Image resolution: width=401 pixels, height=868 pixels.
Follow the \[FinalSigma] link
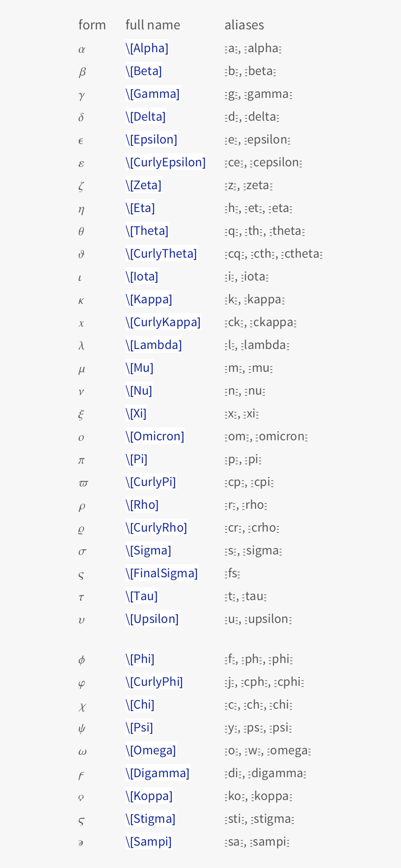pos(162,573)
